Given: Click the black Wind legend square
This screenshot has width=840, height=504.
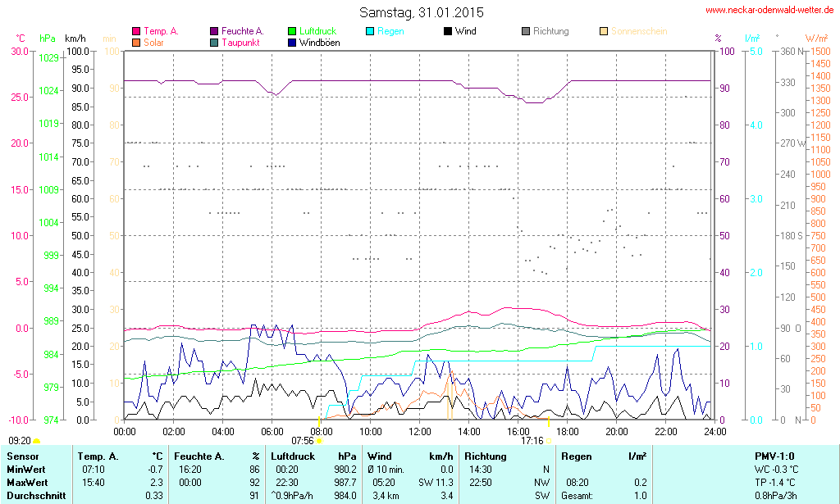Looking at the screenshot, I should [448, 31].
